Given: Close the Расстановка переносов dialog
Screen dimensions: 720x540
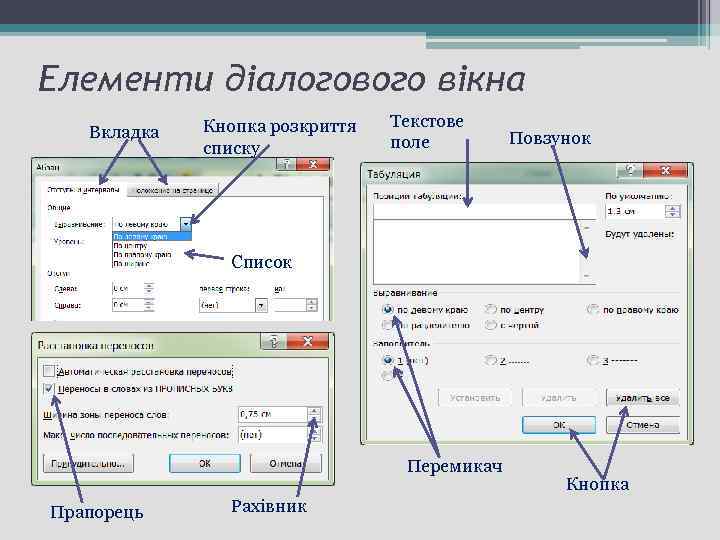Looking at the screenshot, I should point(308,341).
